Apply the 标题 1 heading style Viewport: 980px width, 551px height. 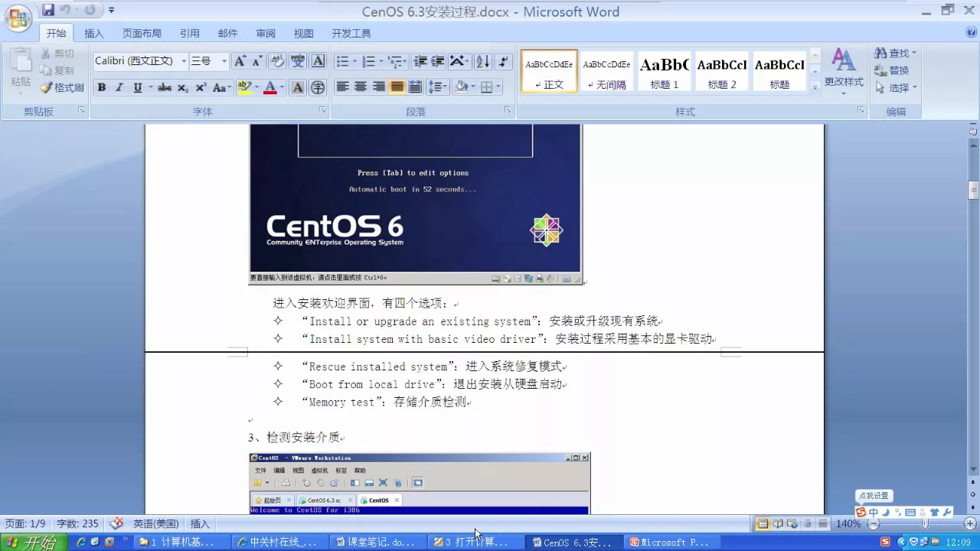pyautogui.click(x=665, y=71)
